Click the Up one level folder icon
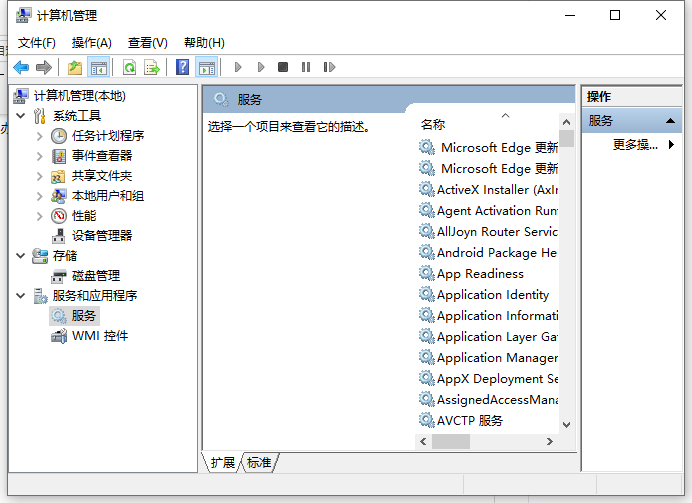 (75, 67)
